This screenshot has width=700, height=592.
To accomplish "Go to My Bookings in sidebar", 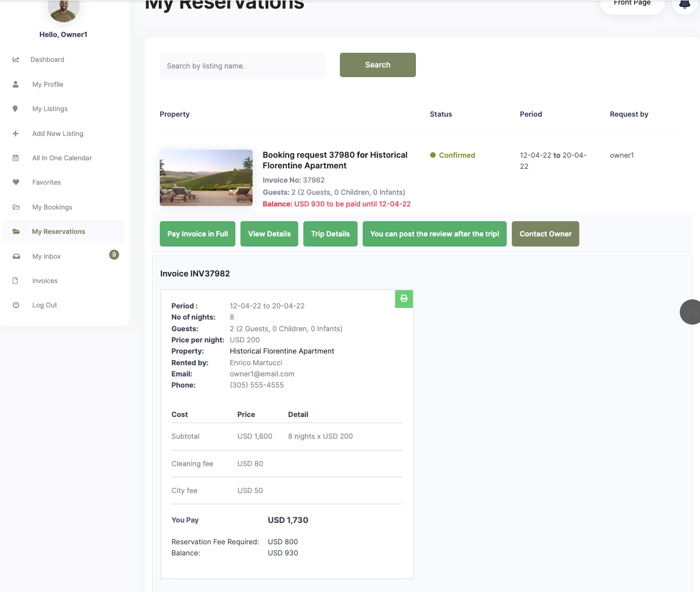I will point(52,207).
